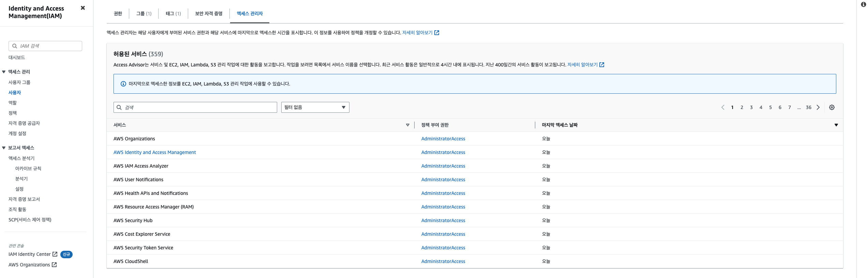Image resolution: width=868 pixels, height=278 pixels.
Task: Open 정책 in the sidebar
Action: (x=13, y=113)
